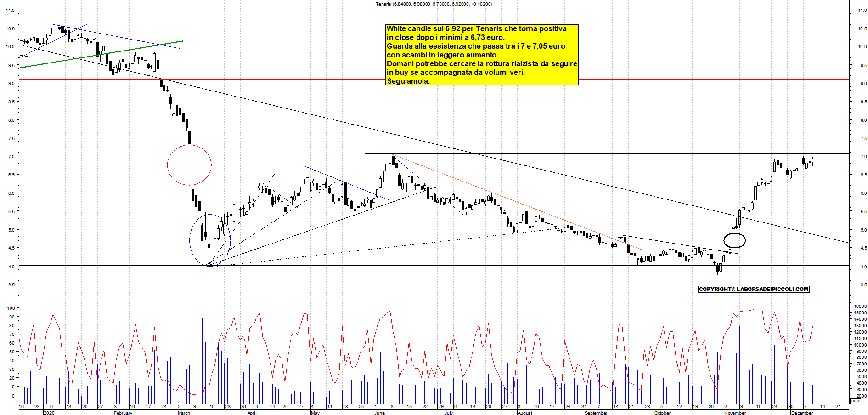Click the 'September' month label
868x415 pixels.
pyautogui.click(x=596, y=413)
